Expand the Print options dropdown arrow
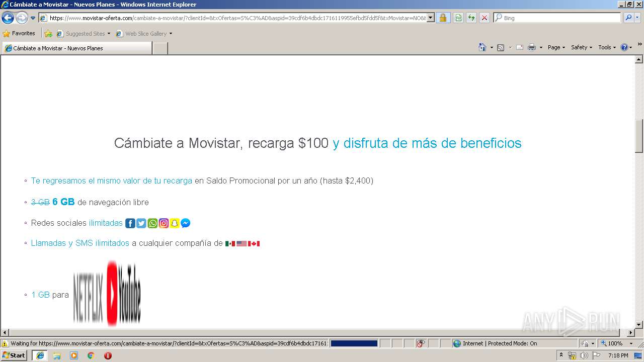644x362 pixels. coord(541,48)
